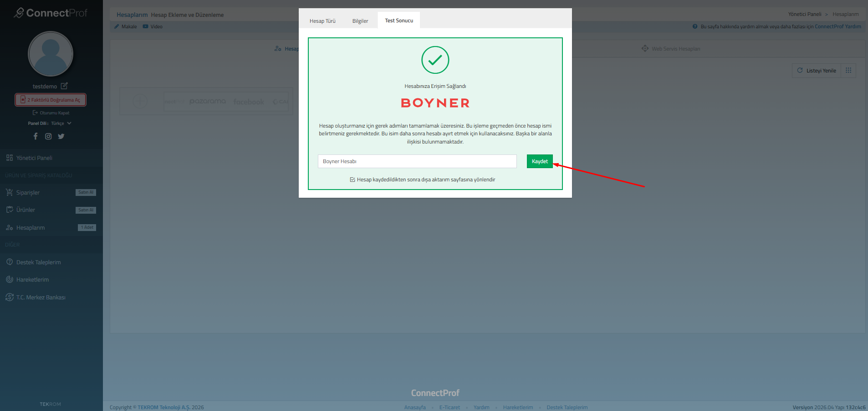Click the add account plus circle icon

point(140,101)
